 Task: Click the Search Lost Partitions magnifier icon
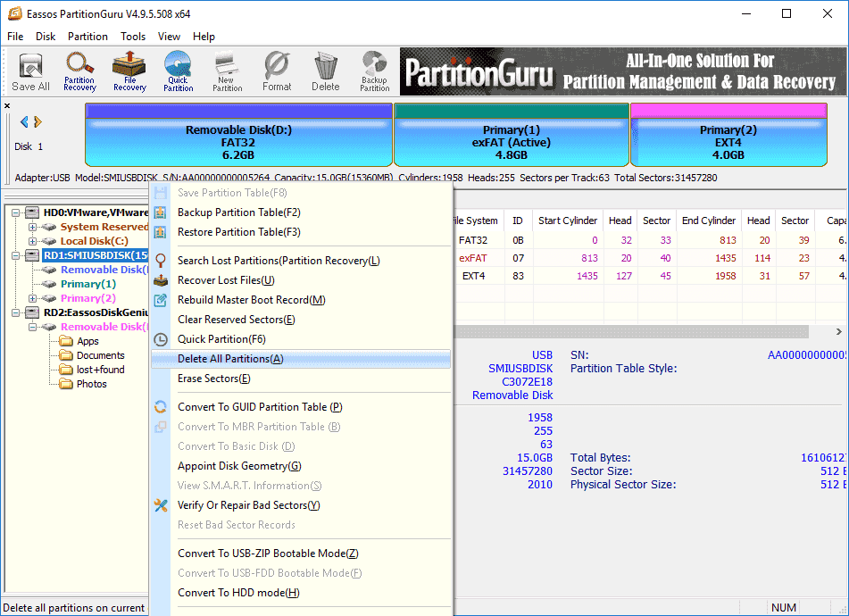click(x=161, y=261)
